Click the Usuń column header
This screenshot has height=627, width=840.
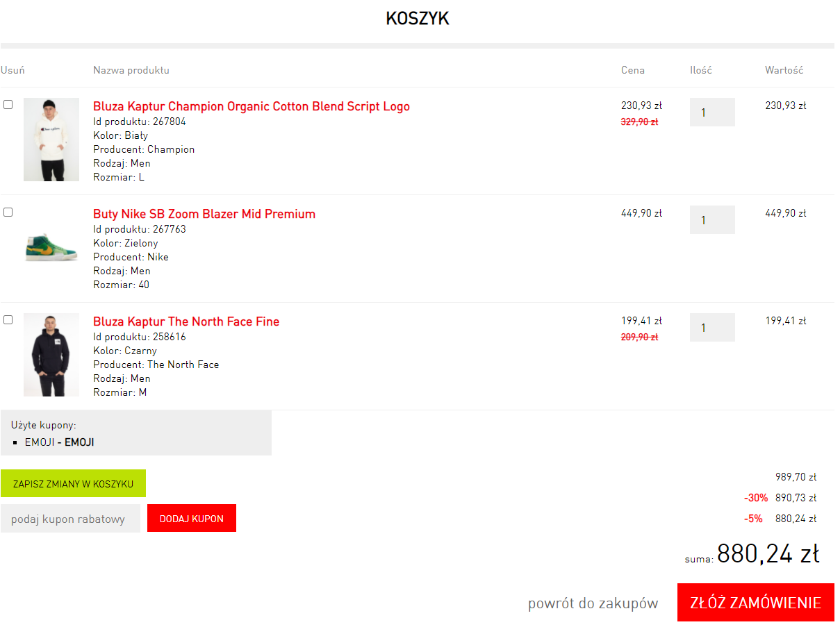pyautogui.click(x=13, y=70)
